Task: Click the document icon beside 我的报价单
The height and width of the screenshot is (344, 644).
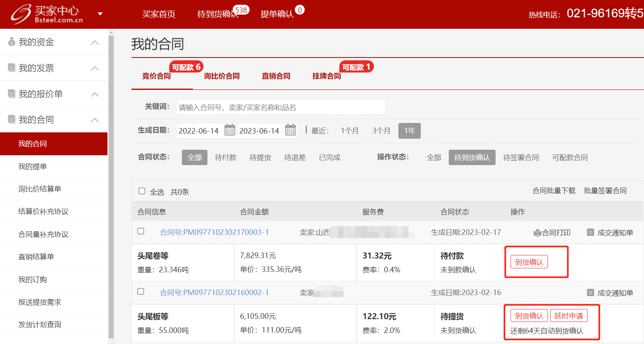Action: 11,94
